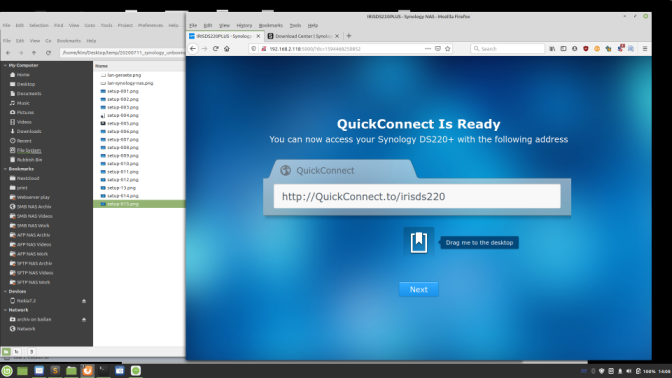Reload the page in Firefox
The image size is (672, 378).
tap(216, 49)
